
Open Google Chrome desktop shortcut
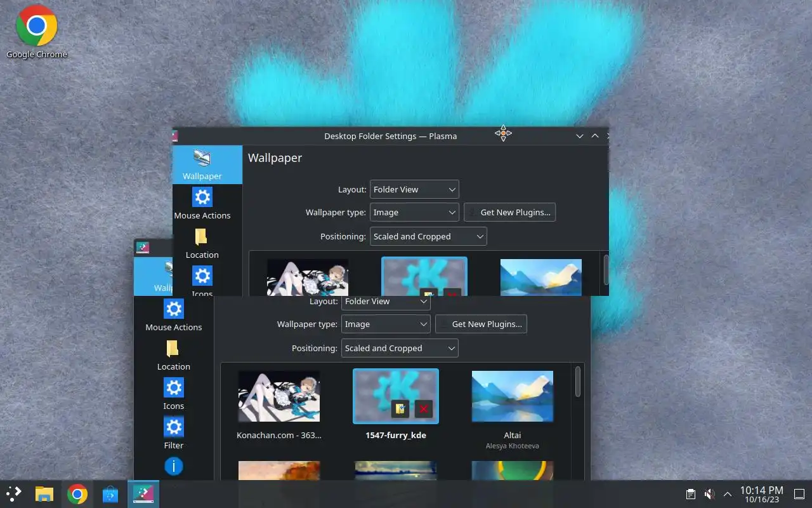coord(36,32)
